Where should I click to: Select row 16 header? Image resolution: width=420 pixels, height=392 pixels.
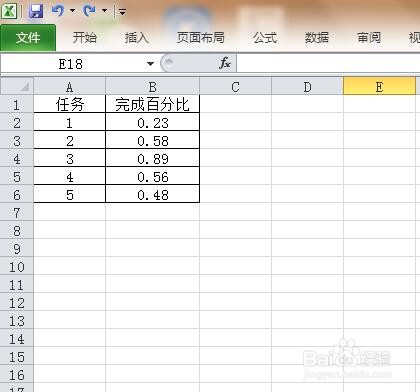coord(17,375)
